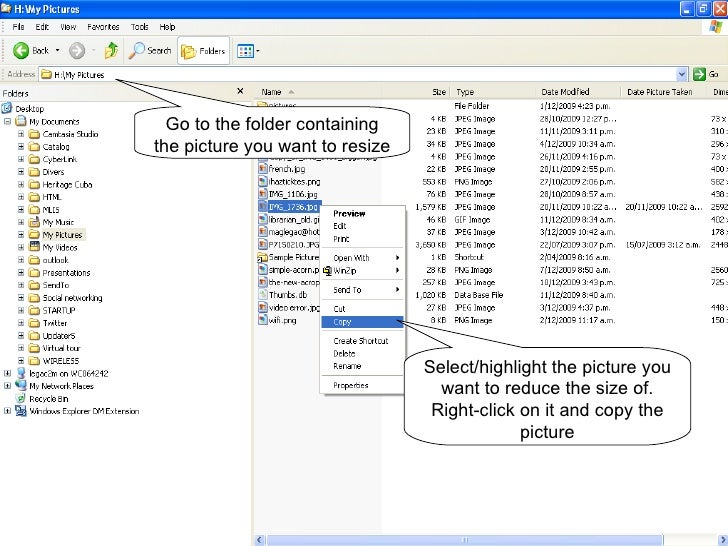Select Windows Explorer DM Extension icon
Viewport: 728px width, 546px height.
[20, 411]
